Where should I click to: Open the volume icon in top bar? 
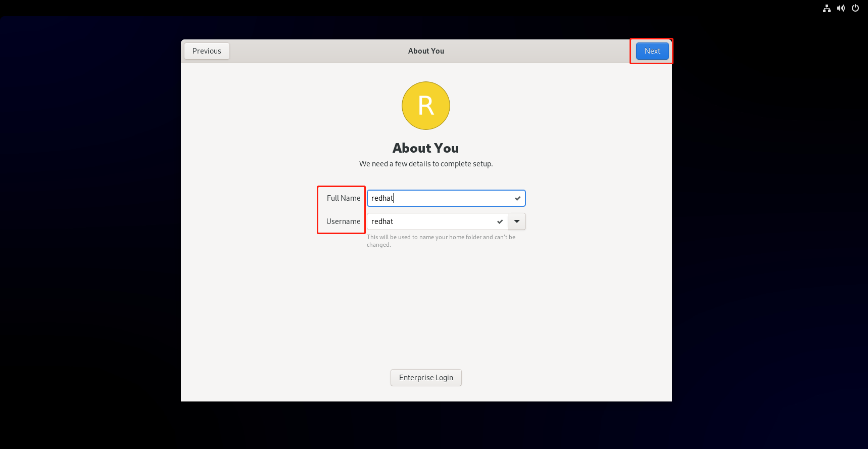pyautogui.click(x=841, y=8)
